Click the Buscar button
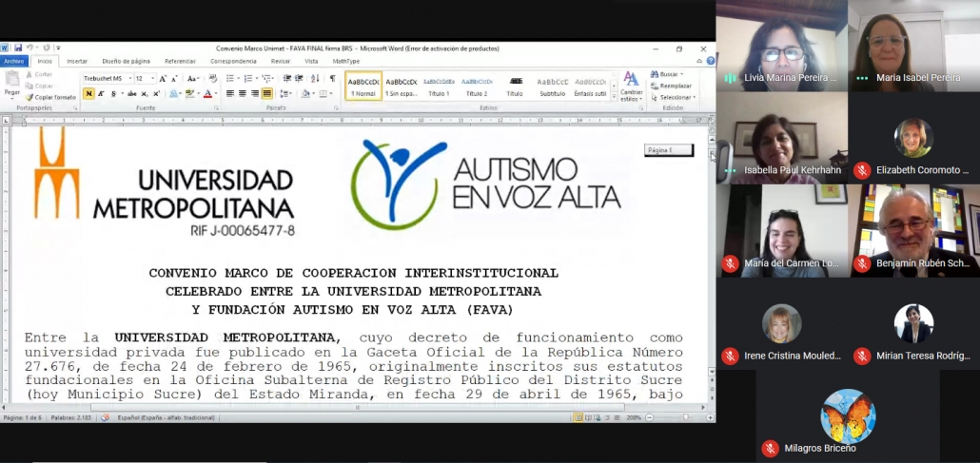The width and height of the screenshot is (980, 463). pyautogui.click(x=666, y=74)
